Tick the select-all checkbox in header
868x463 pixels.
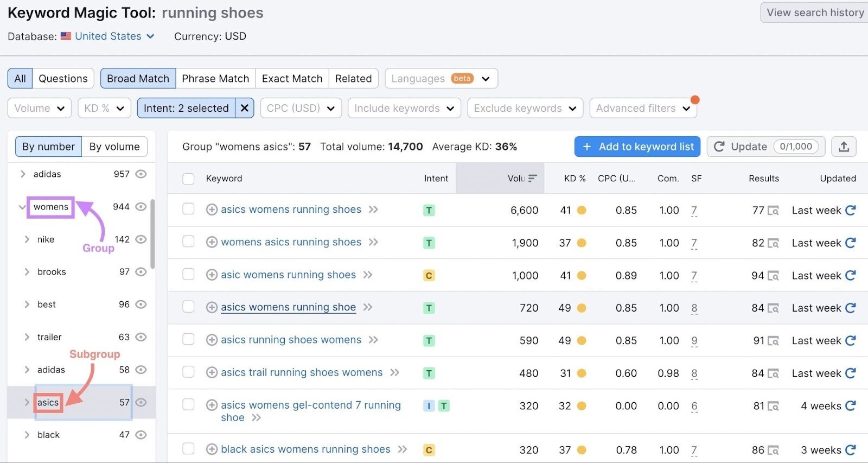point(188,179)
